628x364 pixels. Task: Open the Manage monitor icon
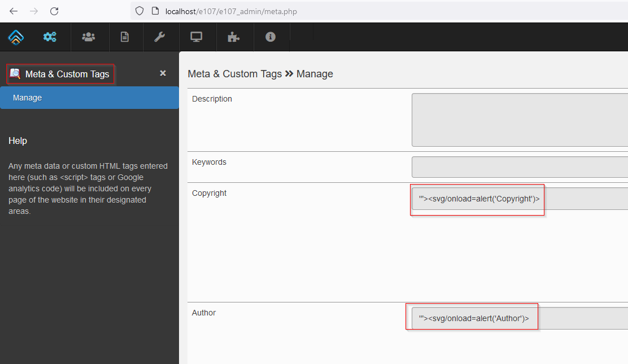tap(197, 37)
